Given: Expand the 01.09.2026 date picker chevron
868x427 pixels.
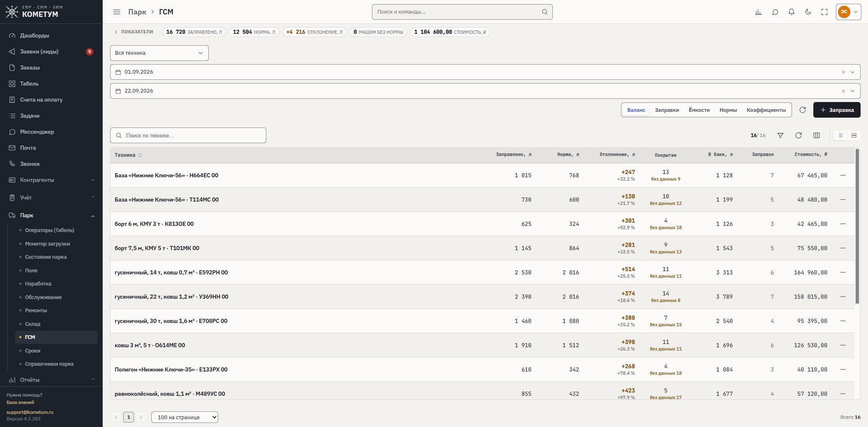Looking at the screenshot, I should (852, 72).
